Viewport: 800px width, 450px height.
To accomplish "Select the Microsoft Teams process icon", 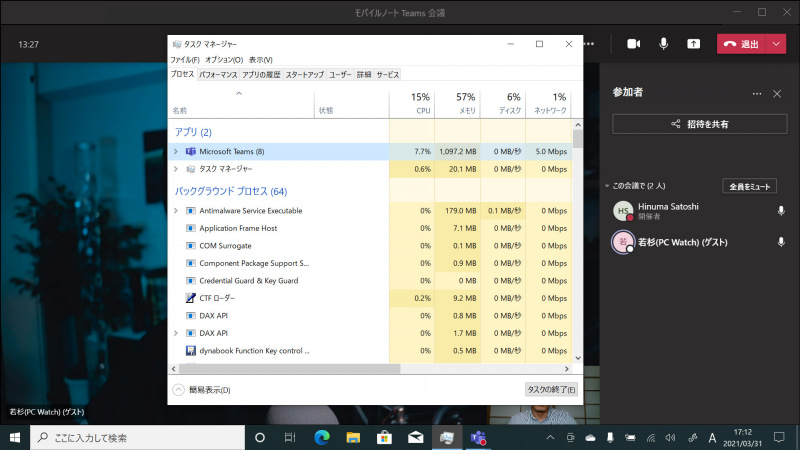I will 190,152.
